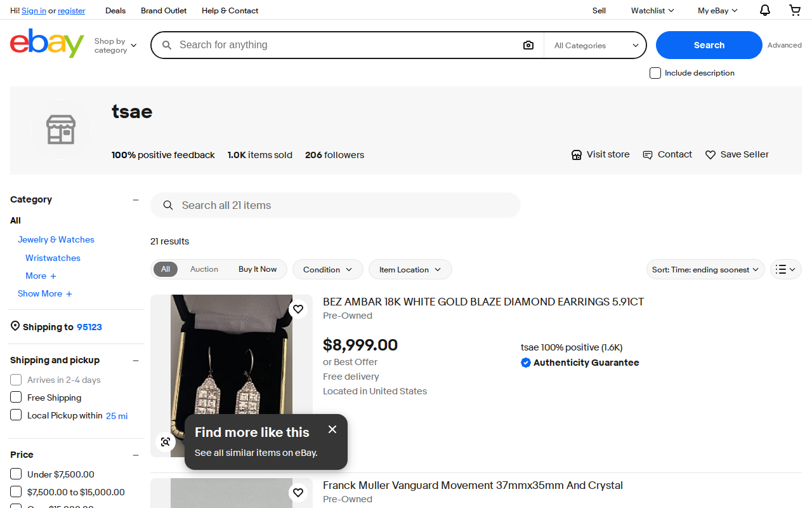Viewport: 812px width, 508px height.
Task: Click the camera image search icon
Action: coord(528,45)
